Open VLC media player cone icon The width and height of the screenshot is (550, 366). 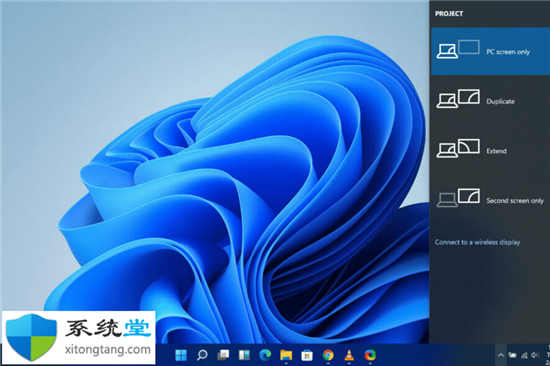(349, 355)
